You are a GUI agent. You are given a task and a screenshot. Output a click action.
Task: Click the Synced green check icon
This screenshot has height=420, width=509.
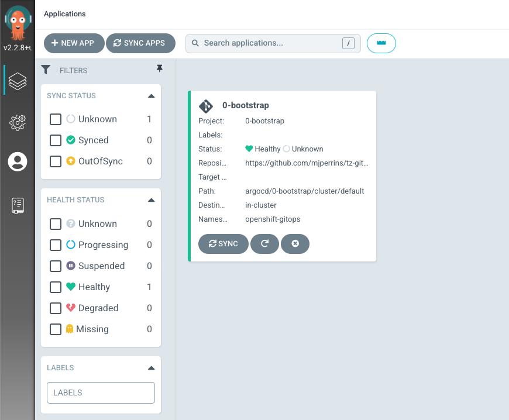[x=71, y=140]
